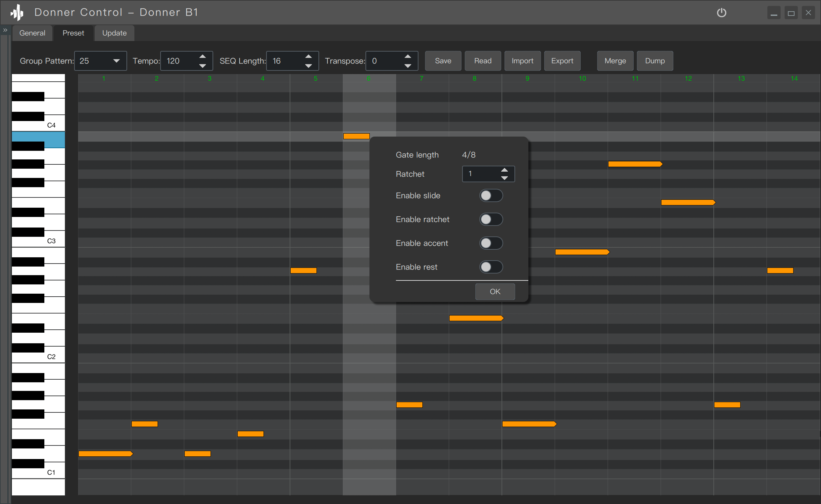821x504 pixels.
Task: Increase Tempo with the up arrow
Action: 203,56
